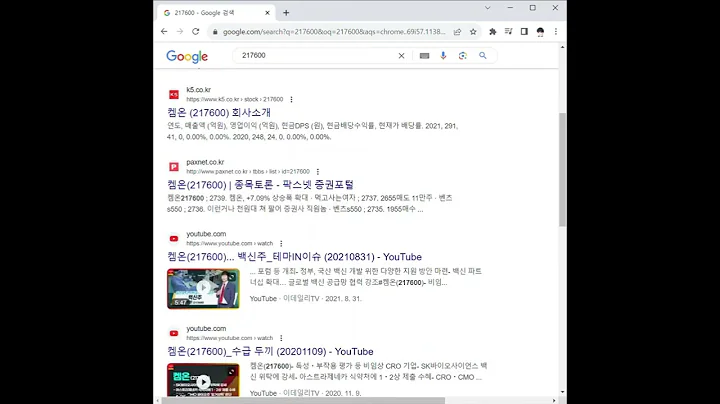Viewport: 720px width, 404px height.
Task: Open the '백신주_테마IN이슈 (20210831)' YouTube link
Action: coord(294,257)
